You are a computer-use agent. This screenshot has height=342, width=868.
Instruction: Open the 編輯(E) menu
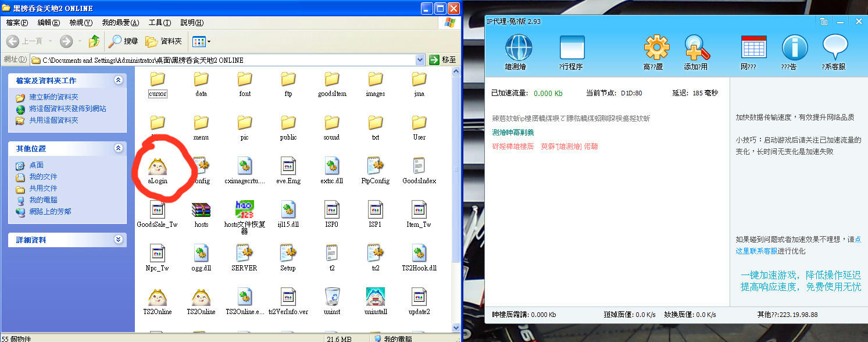49,23
